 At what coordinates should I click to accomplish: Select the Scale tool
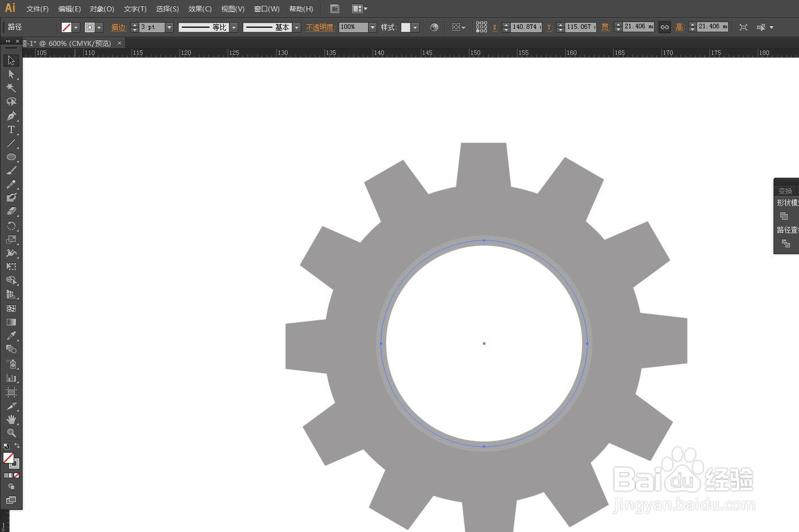tap(11, 239)
